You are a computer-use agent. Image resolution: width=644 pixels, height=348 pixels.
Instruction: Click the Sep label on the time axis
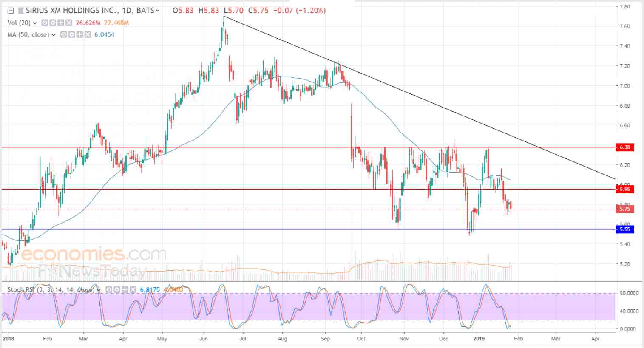[x=325, y=339]
